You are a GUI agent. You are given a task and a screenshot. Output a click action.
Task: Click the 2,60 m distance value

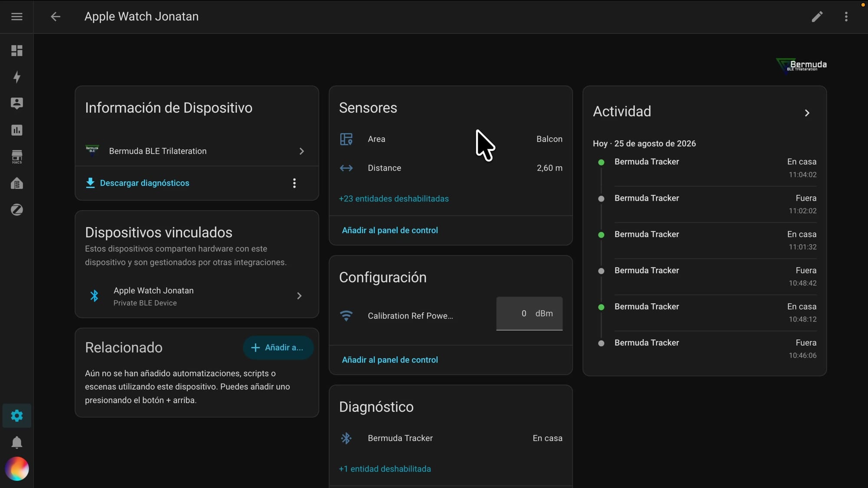549,168
